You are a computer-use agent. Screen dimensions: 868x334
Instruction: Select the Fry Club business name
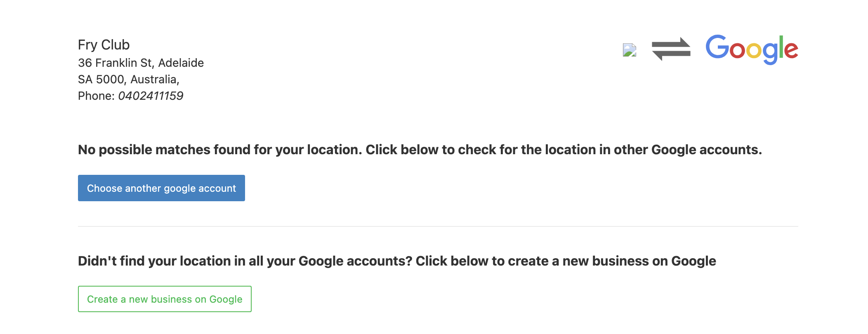point(104,45)
